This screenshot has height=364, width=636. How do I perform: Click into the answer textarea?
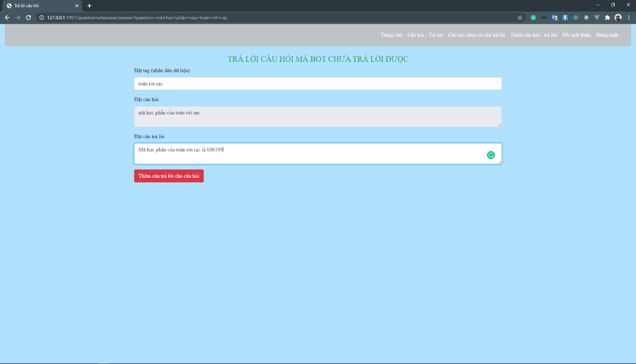pos(318,154)
